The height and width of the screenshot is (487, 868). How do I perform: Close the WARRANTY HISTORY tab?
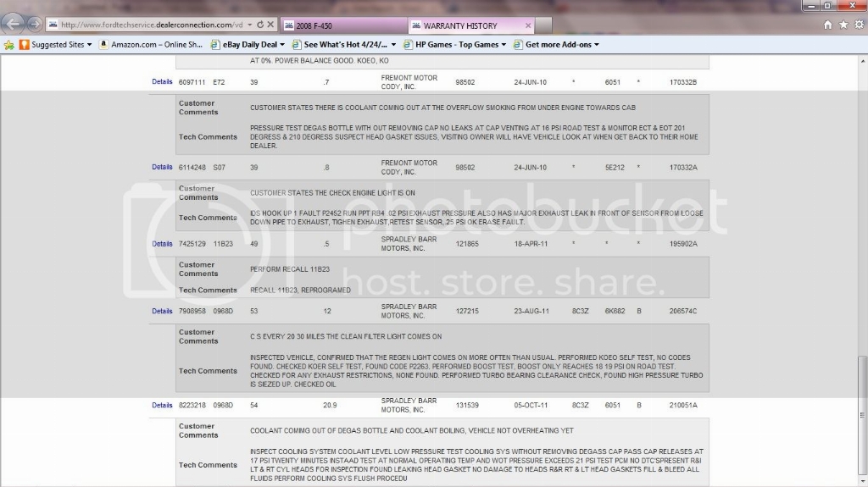click(528, 25)
